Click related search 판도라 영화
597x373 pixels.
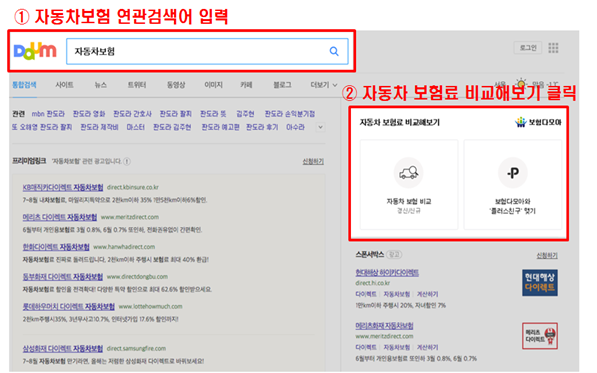coord(89,114)
